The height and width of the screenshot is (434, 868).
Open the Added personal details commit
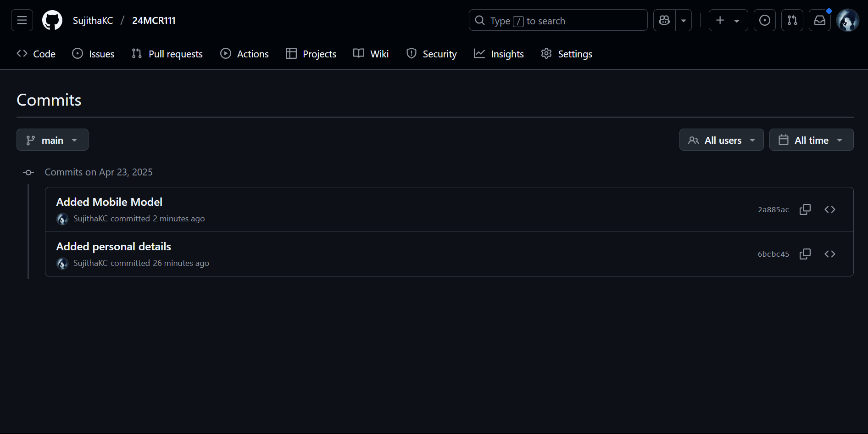(x=113, y=247)
